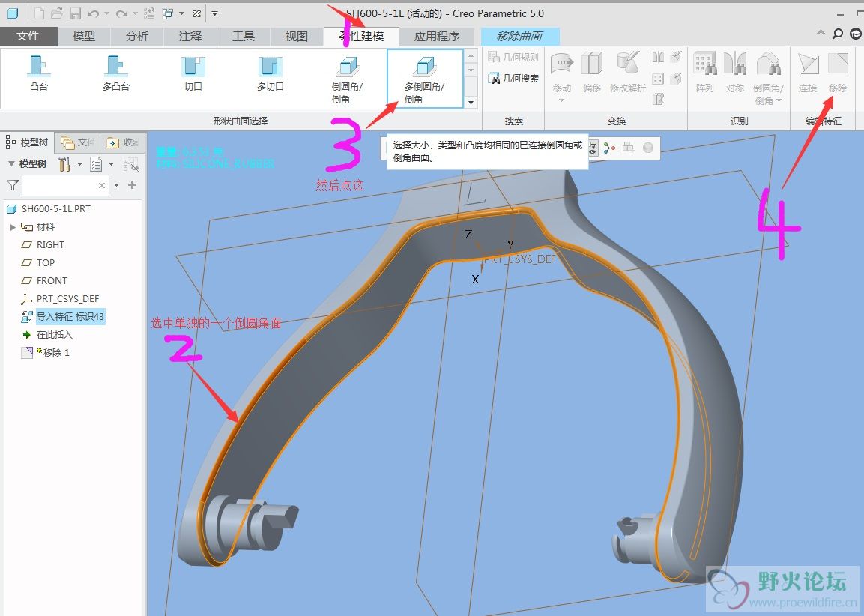Switch to the 模型 ribbon tab

[84, 37]
